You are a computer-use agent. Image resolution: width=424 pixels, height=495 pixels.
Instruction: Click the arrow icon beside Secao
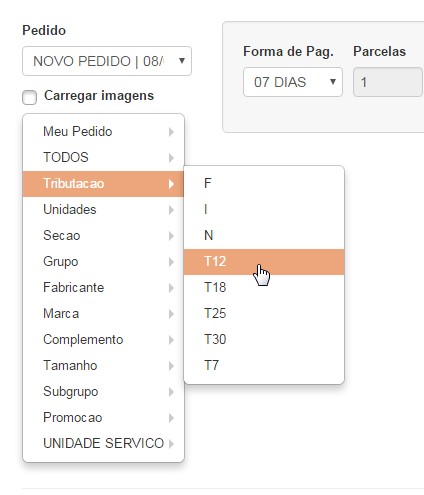pyautogui.click(x=171, y=236)
